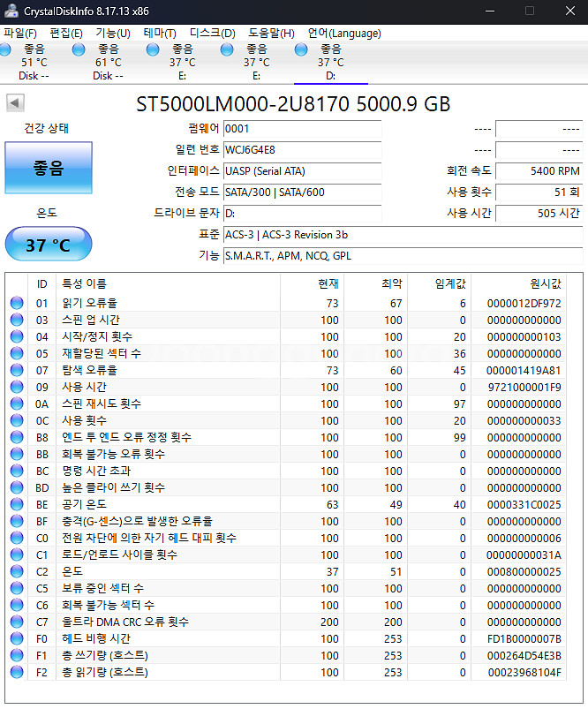Viewport: 588px width, 709px height.
Task: Click the 최악 column header
Action: pyautogui.click(x=376, y=284)
